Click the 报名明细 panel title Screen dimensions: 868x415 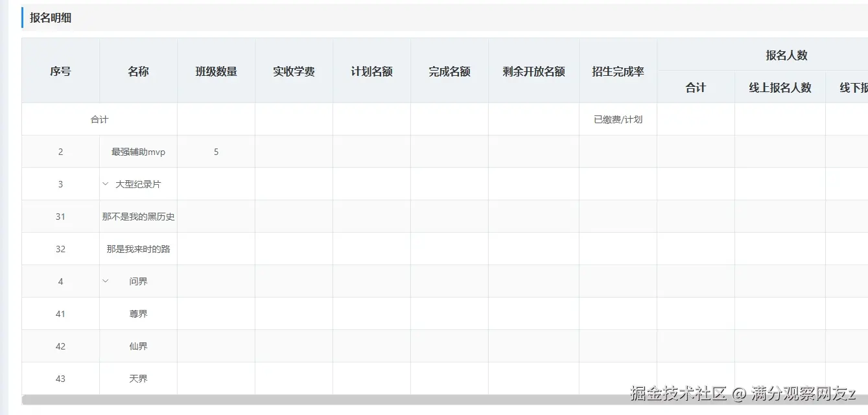49,18
